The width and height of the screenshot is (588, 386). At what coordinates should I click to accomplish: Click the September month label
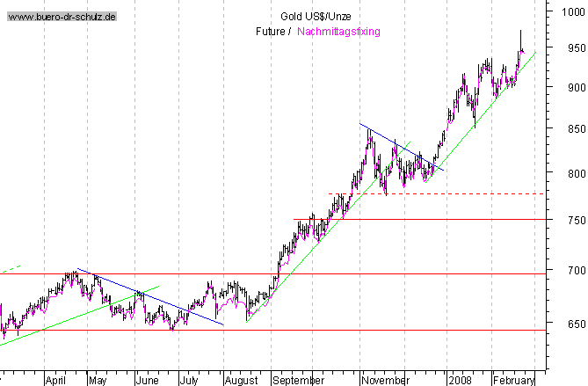(x=299, y=381)
